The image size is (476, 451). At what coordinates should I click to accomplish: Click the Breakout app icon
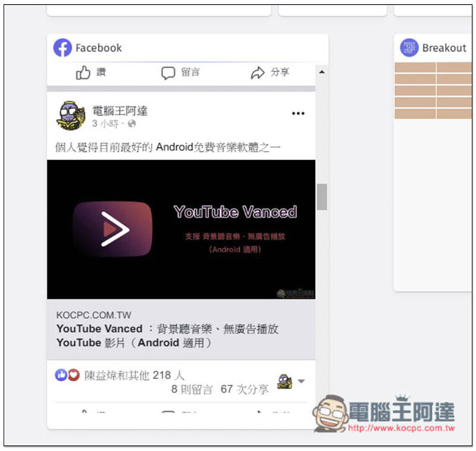coord(409,48)
